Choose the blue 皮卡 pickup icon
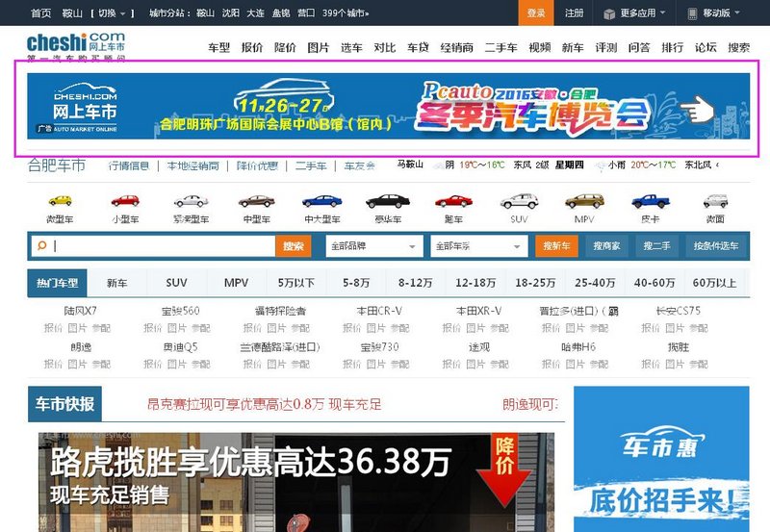 coord(651,201)
